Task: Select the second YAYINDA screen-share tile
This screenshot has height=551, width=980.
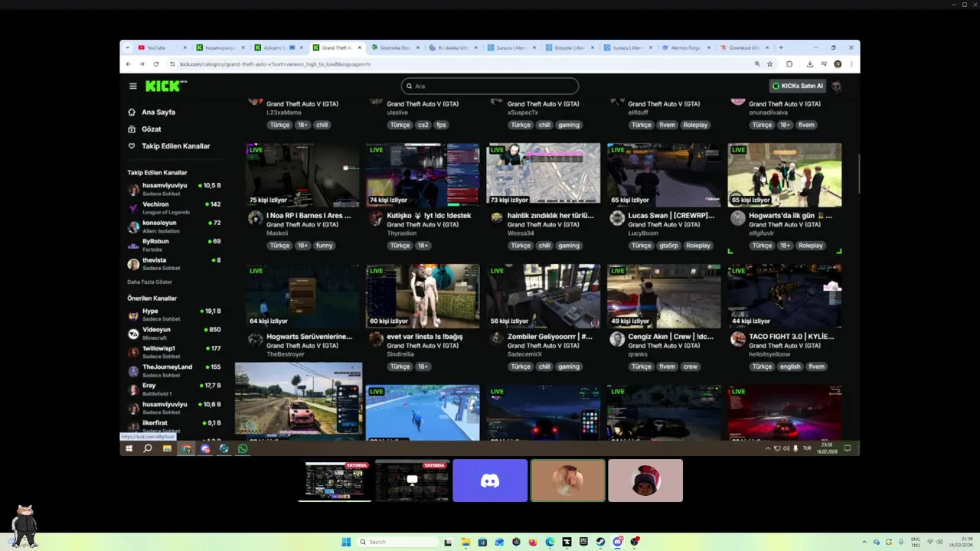Action: coord(412,481)
